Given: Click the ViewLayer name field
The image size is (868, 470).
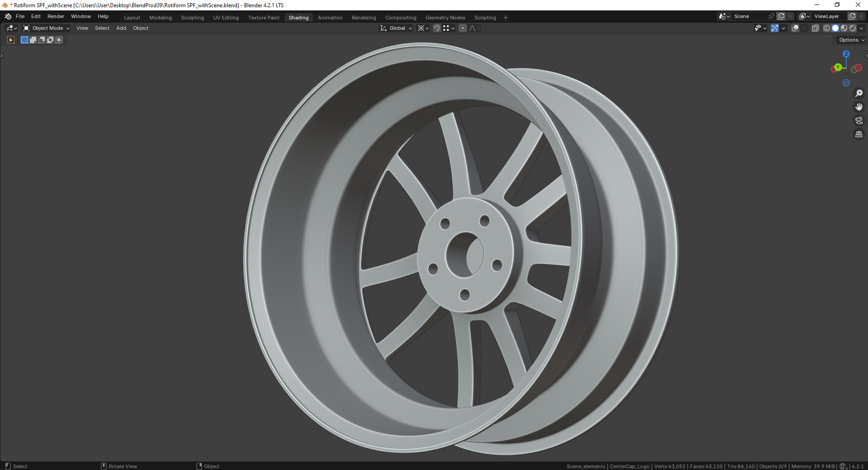Looking at the screenshot, I should tap(830, 16).
